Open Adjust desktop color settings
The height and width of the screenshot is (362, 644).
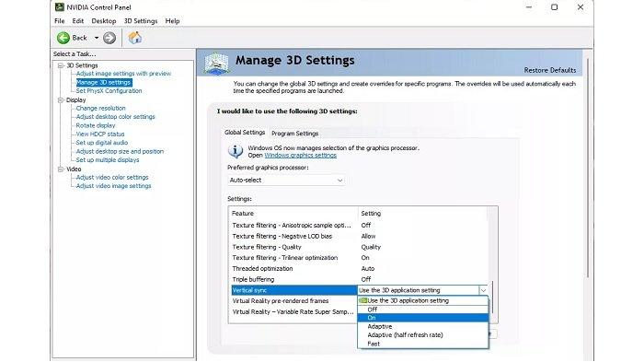115,117
